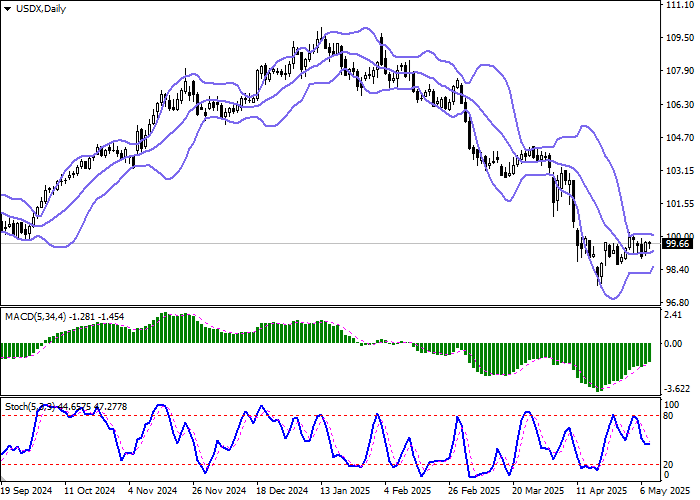Screen dimensions: 700x500
Task: Select the 13 Jan 2025 date marker
Action: tap(347, 492)
